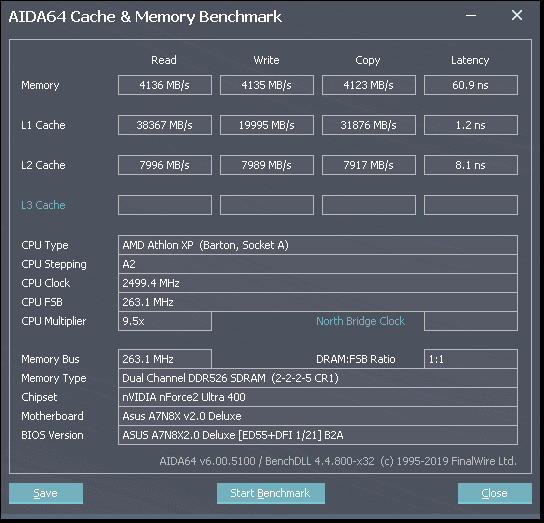Viewport: 544px width, 523px height.
Task: Click the L2 Cache row label
Action: click(43, 165)
